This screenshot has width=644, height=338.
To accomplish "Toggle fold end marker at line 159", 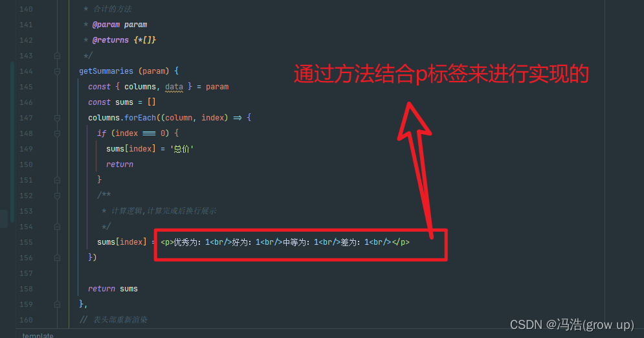I will pos(57,305).
